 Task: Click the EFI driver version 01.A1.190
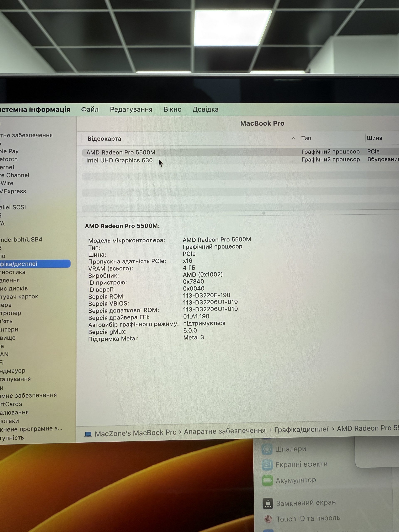(196, 316)
